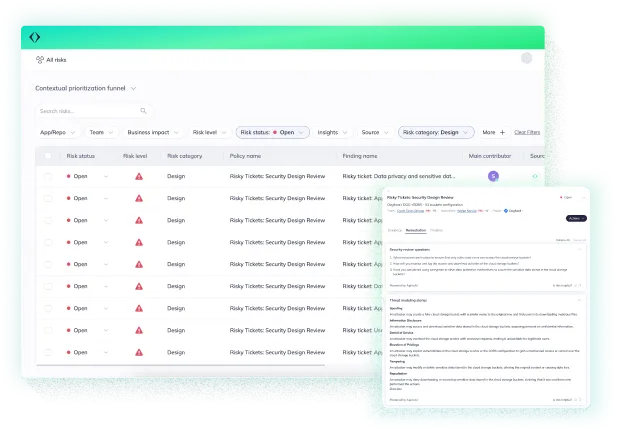Click the magnifier icon in search box
Viewport: 617px width, 432px height.
tap(143, 111)
